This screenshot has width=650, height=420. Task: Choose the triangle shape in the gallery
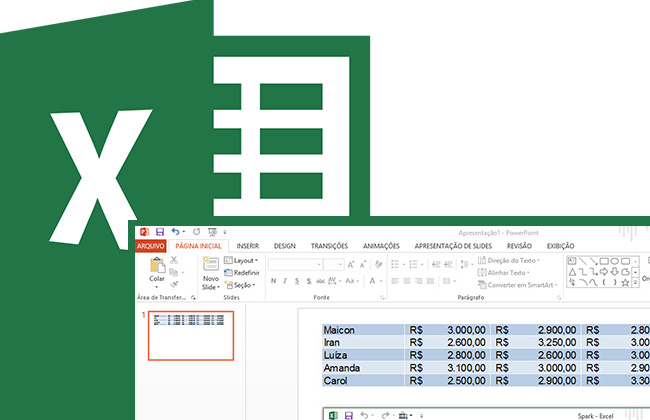572,272
